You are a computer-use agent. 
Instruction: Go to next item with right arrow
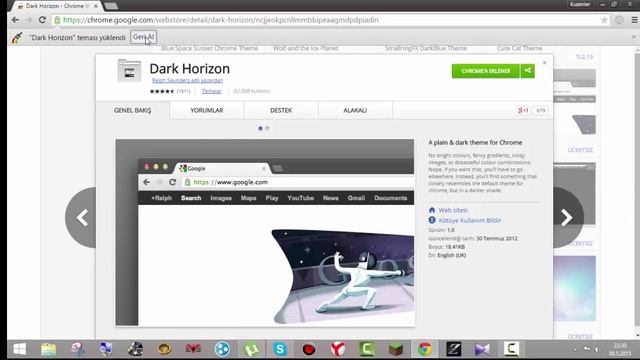click(x=568, y=218)
